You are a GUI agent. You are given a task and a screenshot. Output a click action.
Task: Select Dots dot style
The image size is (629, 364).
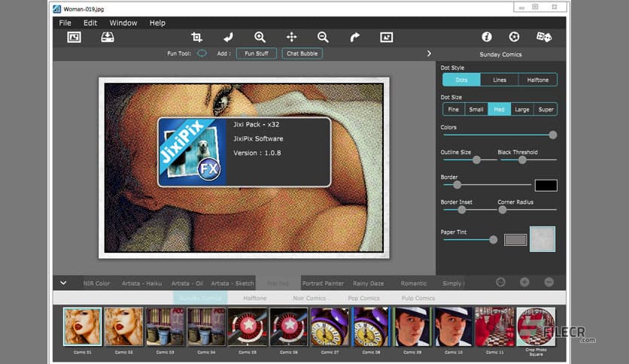(461, 80)
